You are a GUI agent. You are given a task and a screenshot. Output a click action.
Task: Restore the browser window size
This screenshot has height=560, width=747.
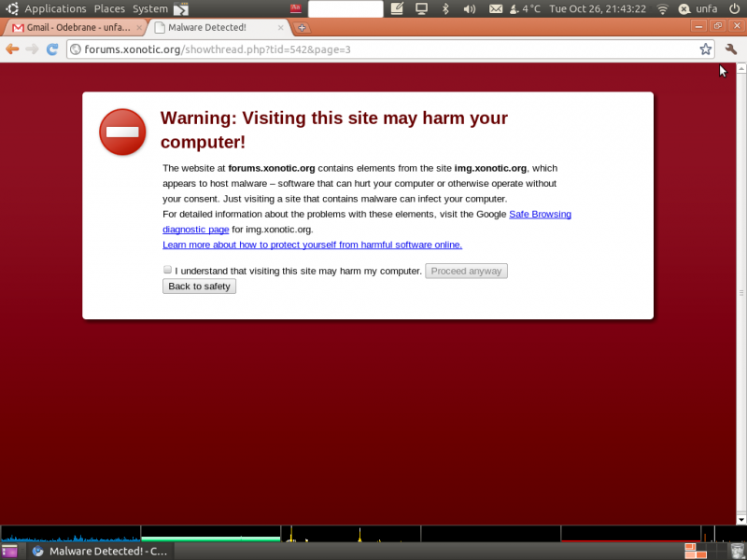pyautogui.click(x=717, y=26)
